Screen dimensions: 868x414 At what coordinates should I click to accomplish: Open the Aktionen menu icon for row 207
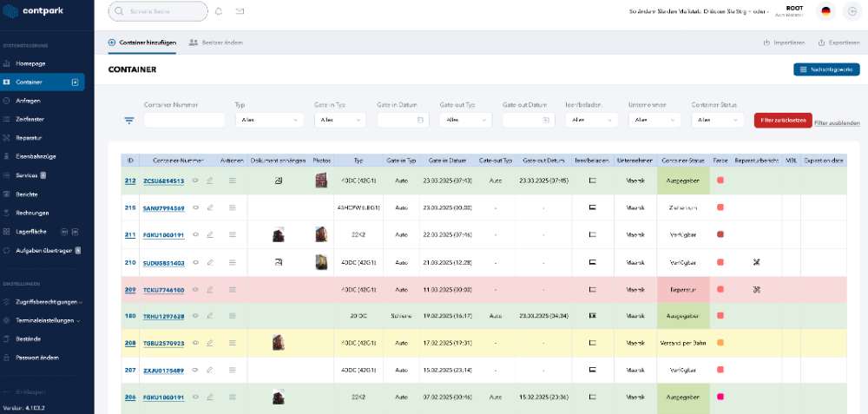[233, 370]
